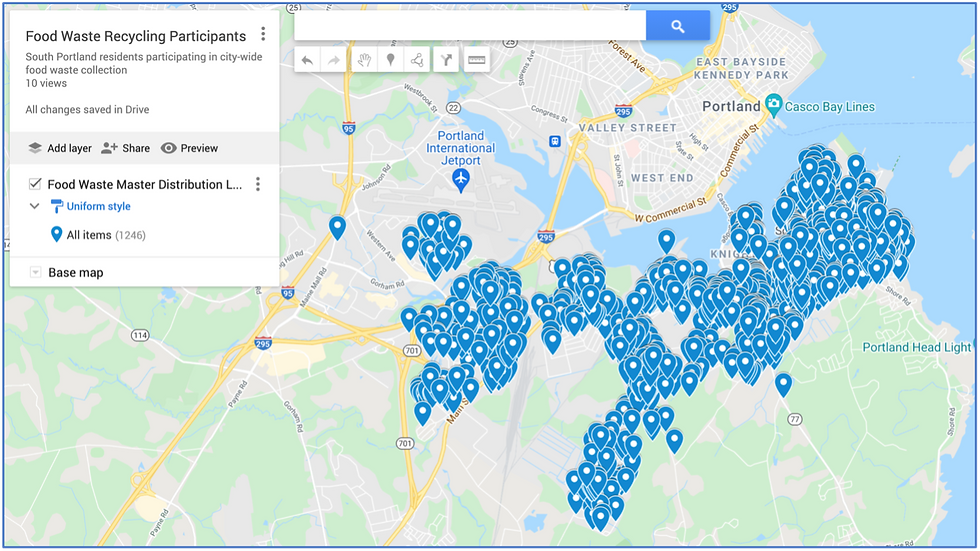
Task: Click Portland city label on map
Action: pos(731,106)
